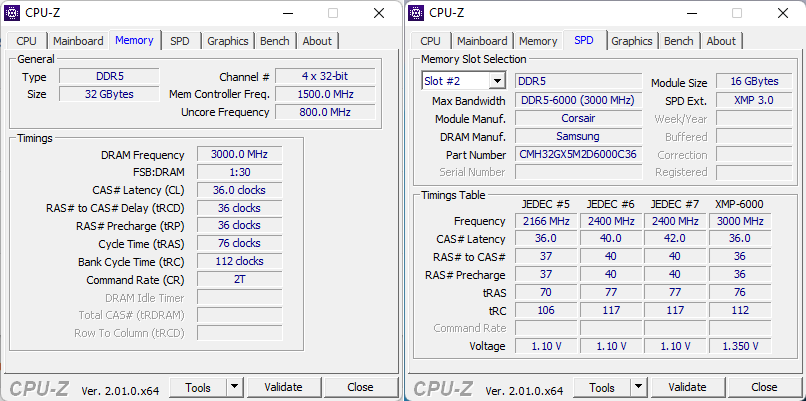Screen dimensions: 806x401
Task: Show the About tab in right window
Action: tap(721, 41)
